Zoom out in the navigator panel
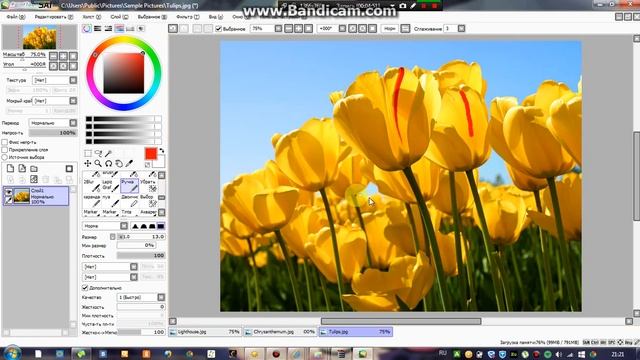This screenshot has width=640, height=360. pyautogui.click(x=53, y=56)
